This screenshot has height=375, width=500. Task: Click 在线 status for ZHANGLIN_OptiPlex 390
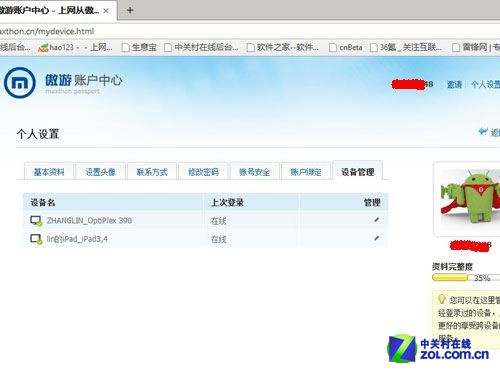218,221
